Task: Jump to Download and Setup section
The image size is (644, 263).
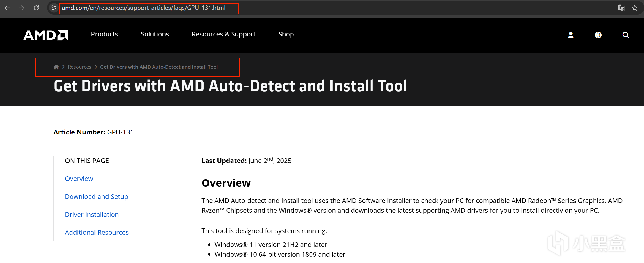Action: coord(96,196)
